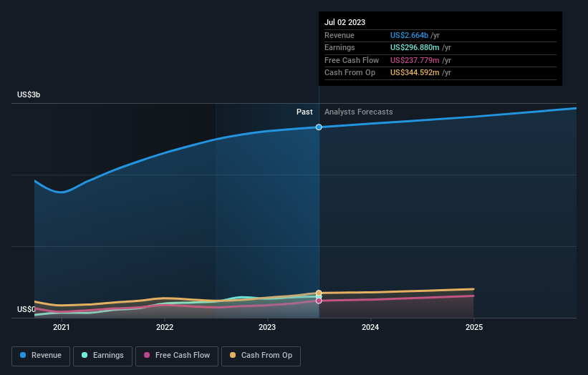The height and width of the screenshot is (375, 588).
Task: Click the Free Cash Flow label in tooltip
Action: coord(352,60)
